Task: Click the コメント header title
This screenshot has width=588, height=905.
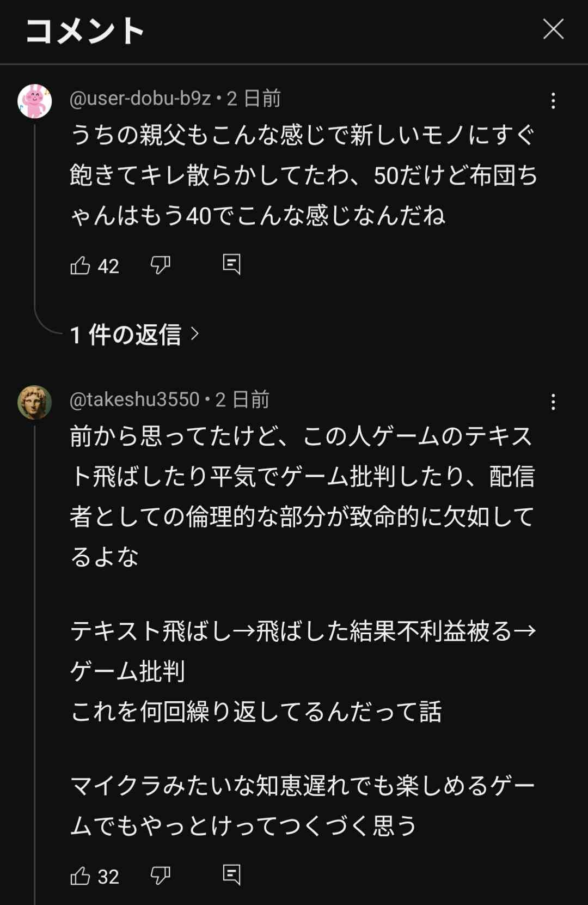Action: (x=84, y=31)
